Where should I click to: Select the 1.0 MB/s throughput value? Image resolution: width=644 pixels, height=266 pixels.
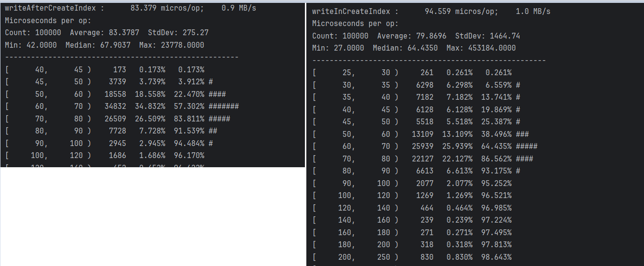click(x=533, y=12)
